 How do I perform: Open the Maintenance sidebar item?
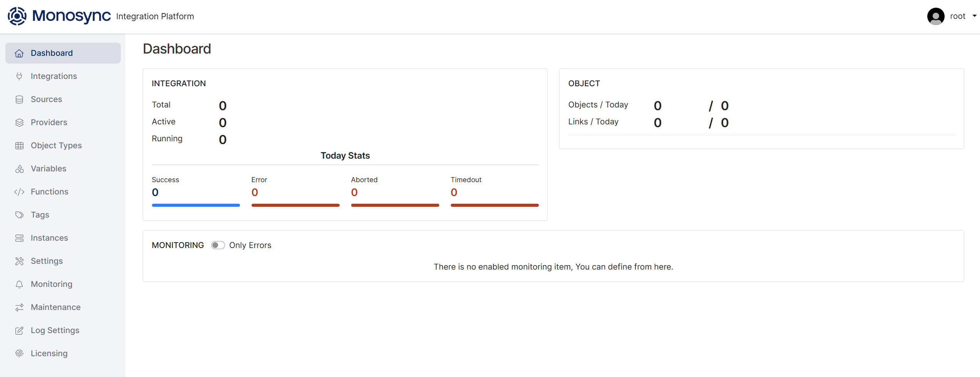click(x=56, y=307)
